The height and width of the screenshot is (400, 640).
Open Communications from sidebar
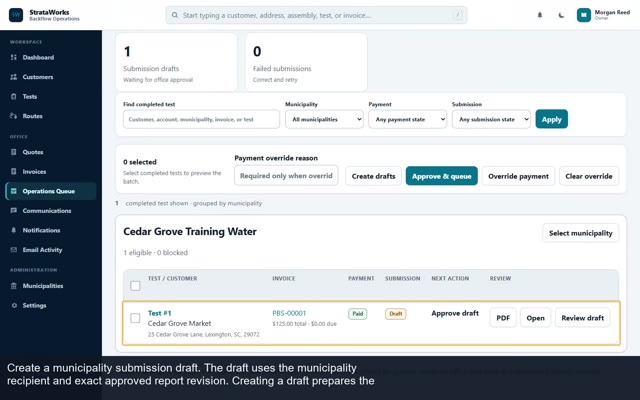tap(51, 211)
